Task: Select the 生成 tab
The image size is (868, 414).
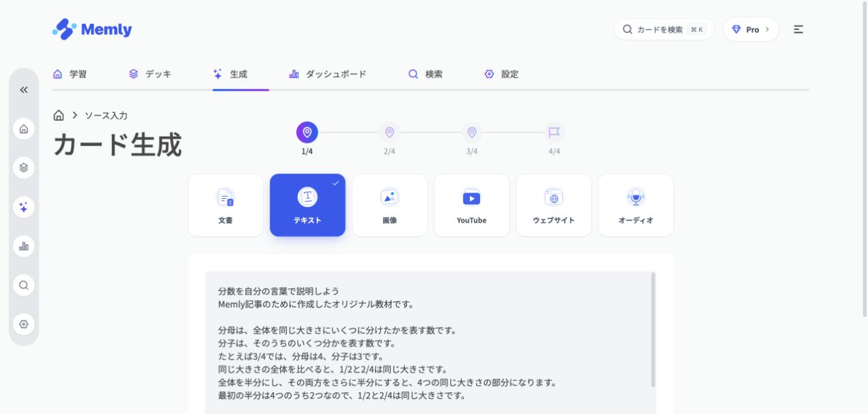Action: tap(230, 74)
